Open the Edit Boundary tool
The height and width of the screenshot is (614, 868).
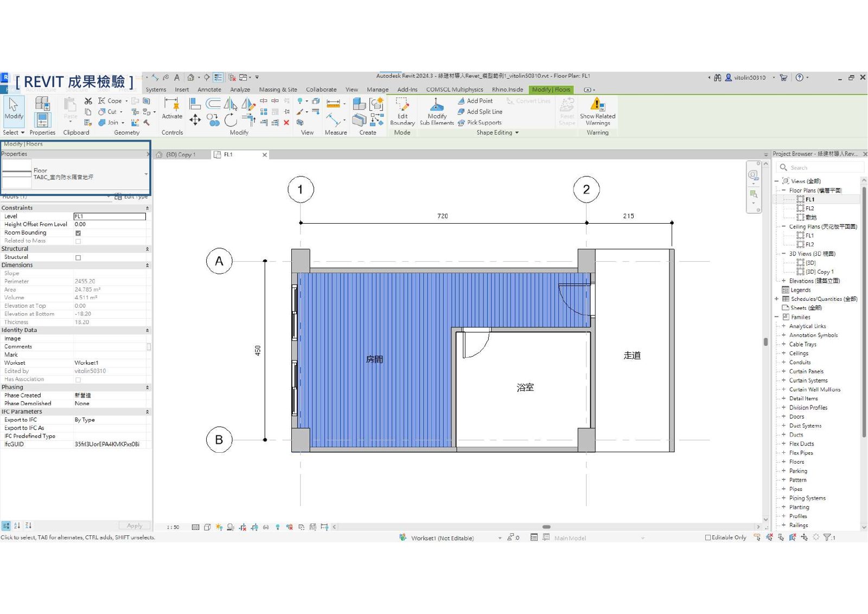pos(402,111)
